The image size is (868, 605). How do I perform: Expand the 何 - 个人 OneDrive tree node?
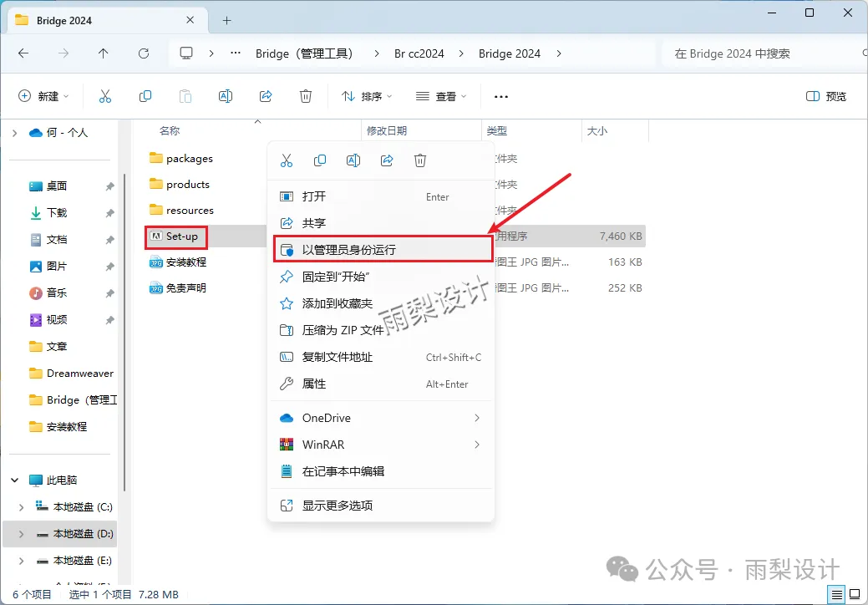pyautogui.click(x=14, y=133)
